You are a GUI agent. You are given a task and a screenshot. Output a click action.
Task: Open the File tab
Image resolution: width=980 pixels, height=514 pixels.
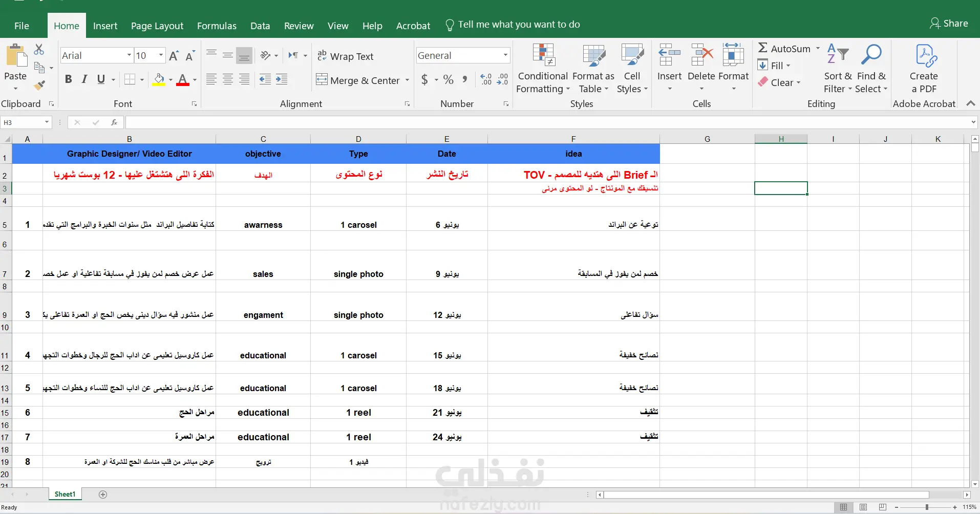click(22, 26)
